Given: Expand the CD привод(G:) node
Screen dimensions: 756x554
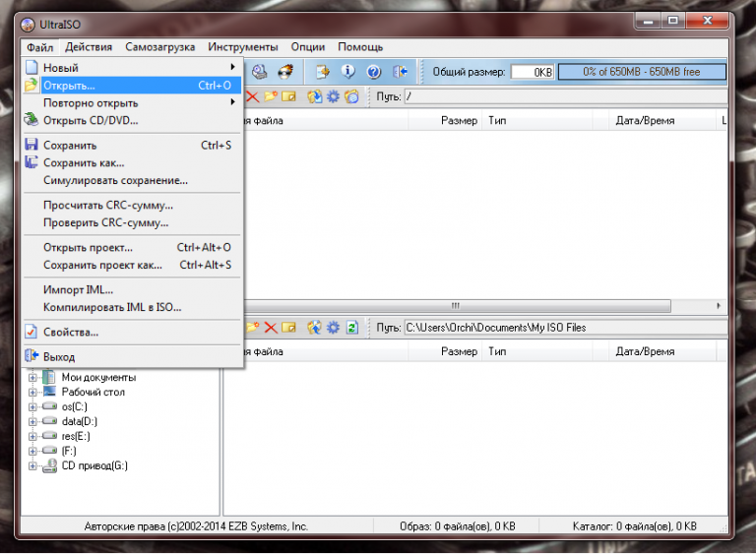Looking at the screenshot, I should coord(32,465).
